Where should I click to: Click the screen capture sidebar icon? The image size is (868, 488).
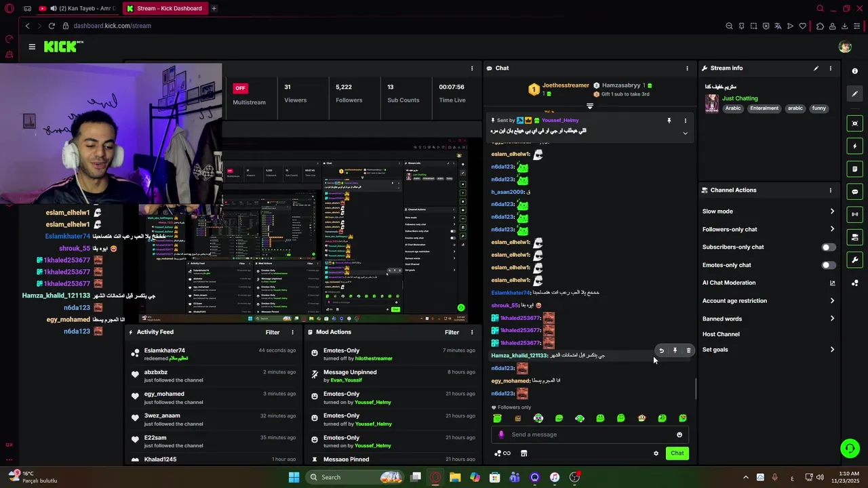click(854, 123)
